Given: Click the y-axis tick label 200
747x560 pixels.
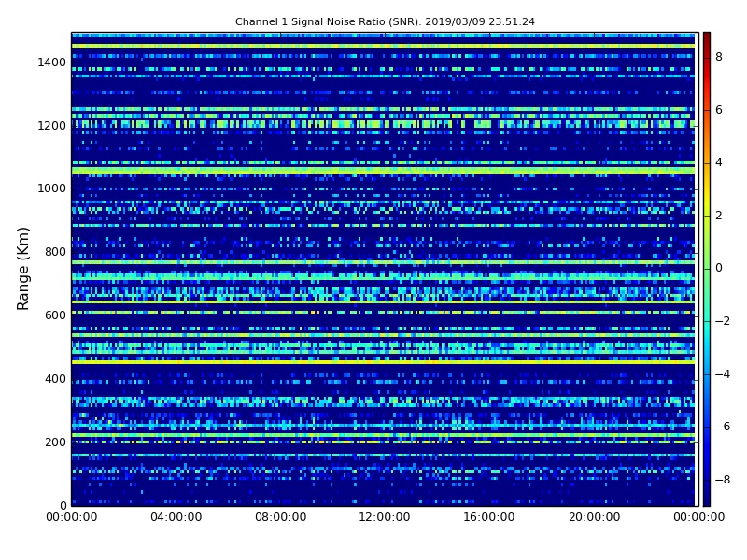Looking at the screenshot, I should coord(55,441).
